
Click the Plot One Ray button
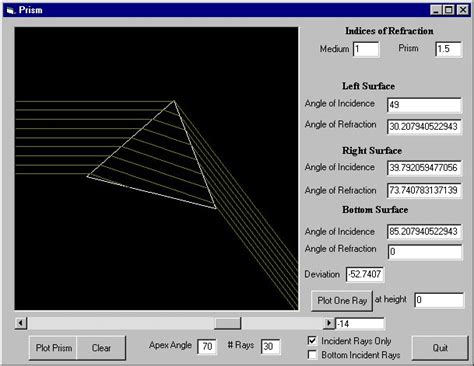(342, 301)
